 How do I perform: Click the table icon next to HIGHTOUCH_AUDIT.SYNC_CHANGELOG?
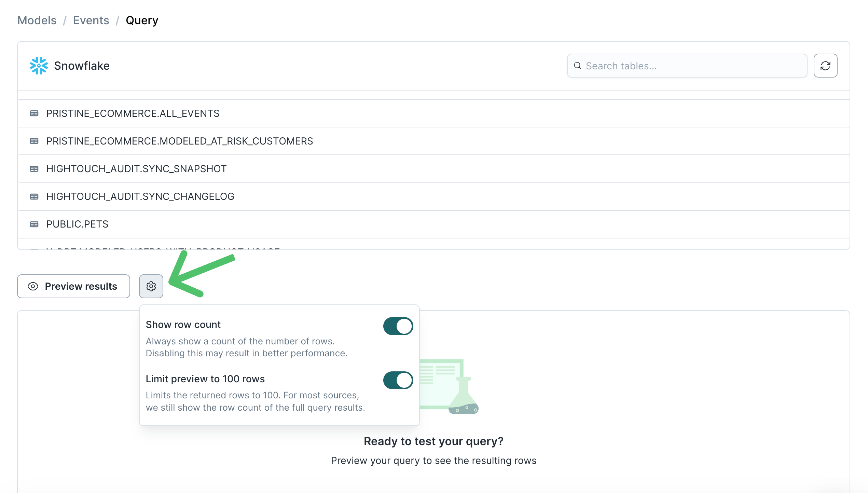[35, 196]
